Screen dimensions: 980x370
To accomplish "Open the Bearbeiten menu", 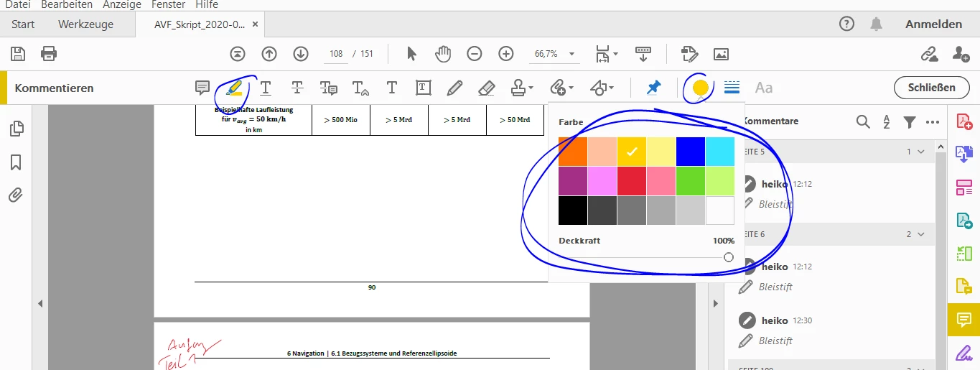I will coord(67,4).
